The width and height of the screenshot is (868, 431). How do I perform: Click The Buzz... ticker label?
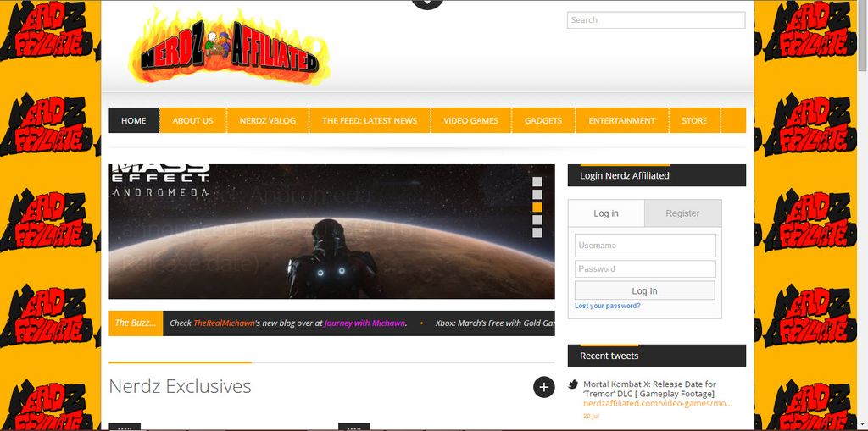pos(136,323)
